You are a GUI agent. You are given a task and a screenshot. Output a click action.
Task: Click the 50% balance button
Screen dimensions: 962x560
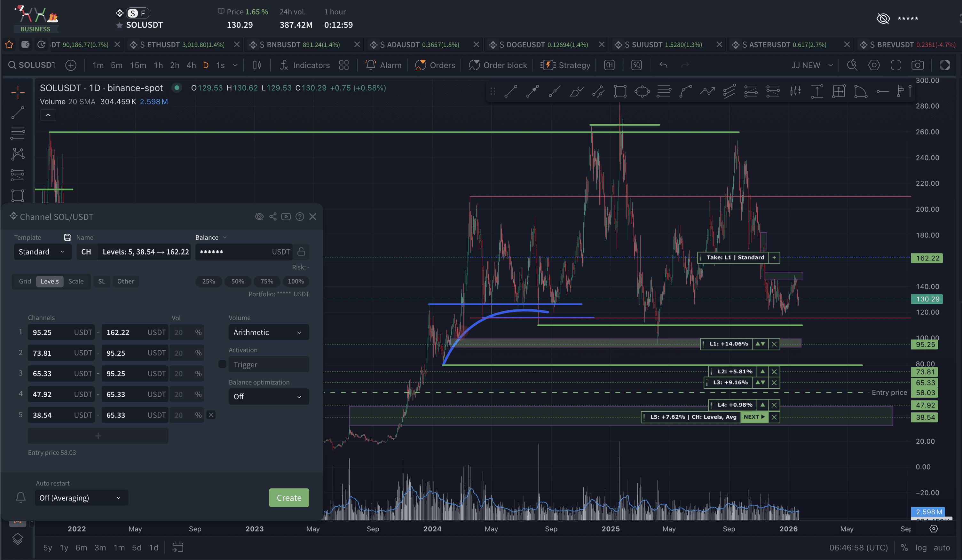[x=237, y=281]
